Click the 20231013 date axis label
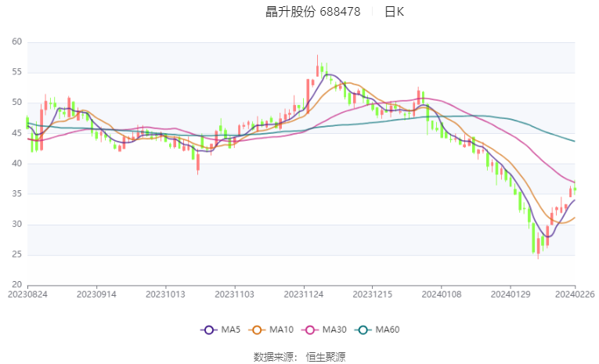This screenshot has height=364, width=599. click(x=165, y=294)
